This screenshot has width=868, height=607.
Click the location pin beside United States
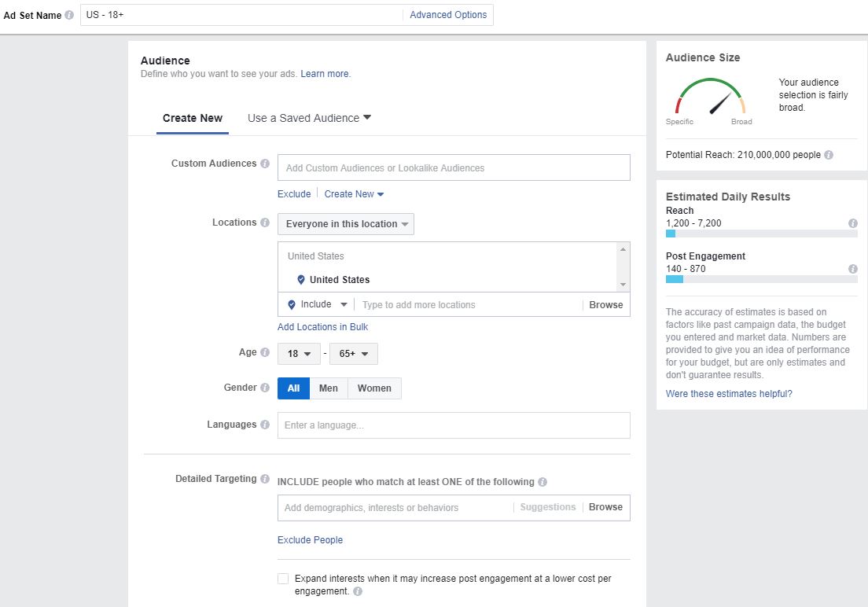point(301,279)
